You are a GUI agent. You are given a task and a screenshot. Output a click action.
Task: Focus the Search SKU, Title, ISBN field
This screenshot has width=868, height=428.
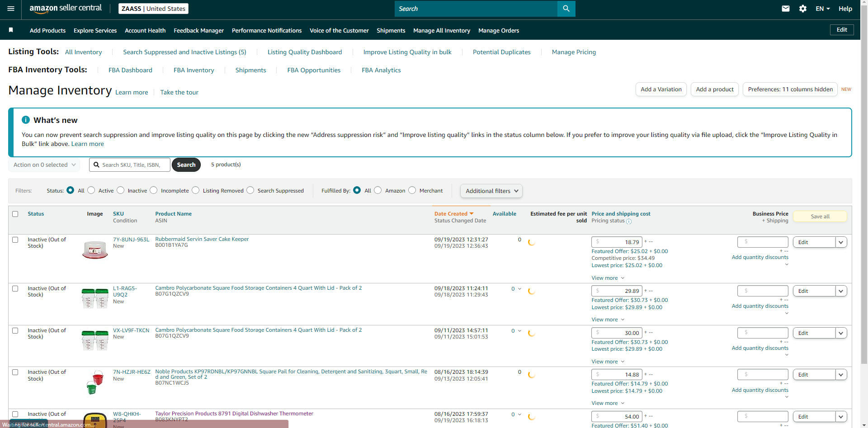pyautogui.click(x=130, y=165)
